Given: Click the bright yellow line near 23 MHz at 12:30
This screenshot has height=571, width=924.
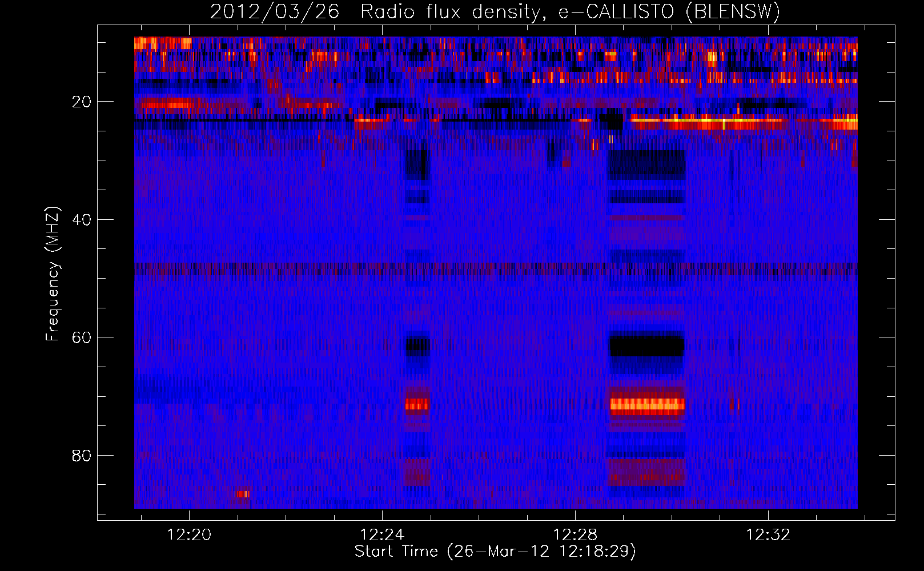Looking at the screenshot, I should tap(708, 120).
